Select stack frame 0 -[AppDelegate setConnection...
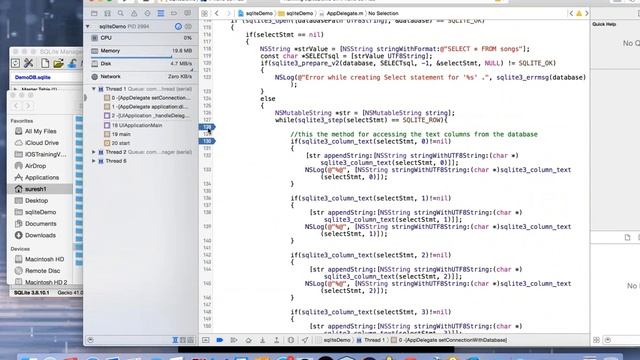Image resolution: width=640 pixels, height=360 pixels. pos(147,98)
